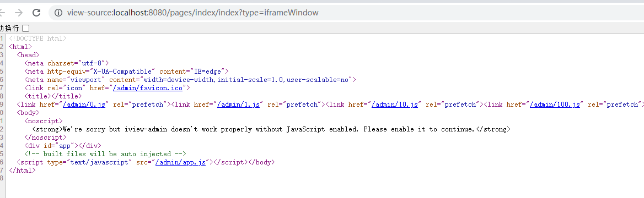Open site info icon in address bar

click(x=58, y=13)
